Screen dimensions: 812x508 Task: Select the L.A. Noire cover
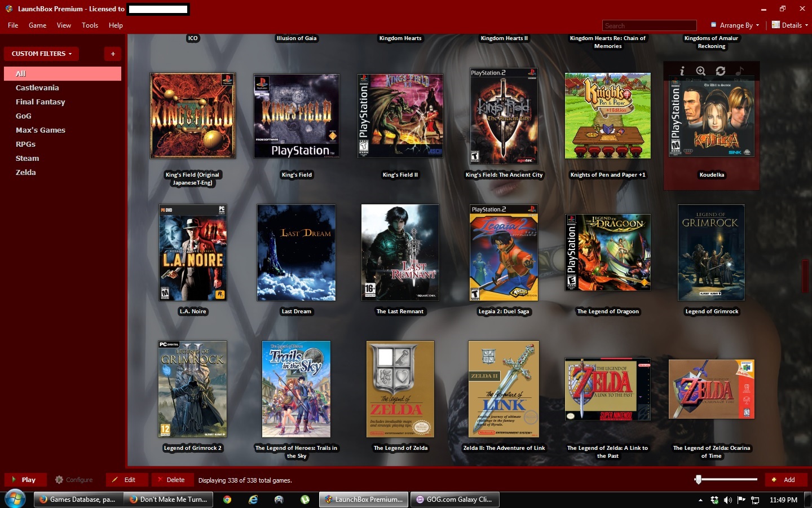point(193,253)
